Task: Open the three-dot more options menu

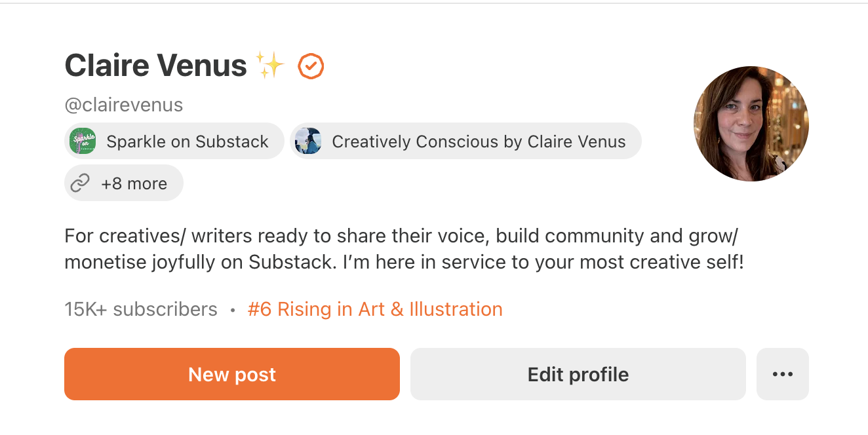Action: pos(782,373)
